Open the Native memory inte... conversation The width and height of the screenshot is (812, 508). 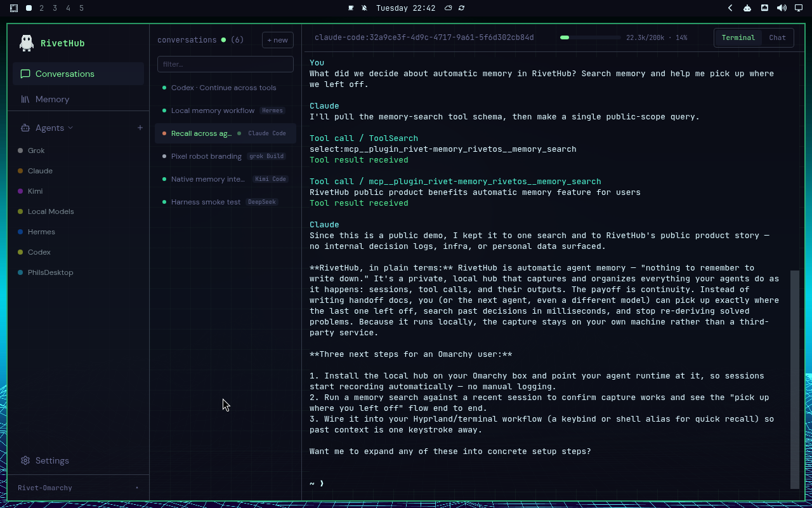click(x=225, y=179)
